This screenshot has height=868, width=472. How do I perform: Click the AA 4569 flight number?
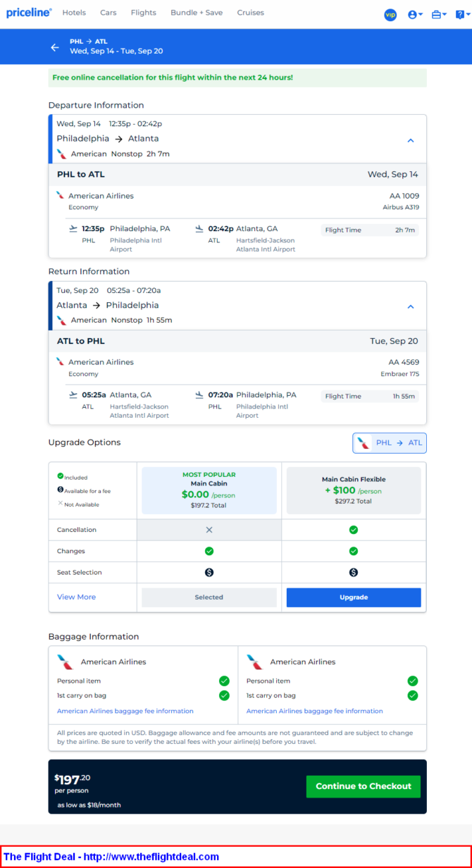404,362
